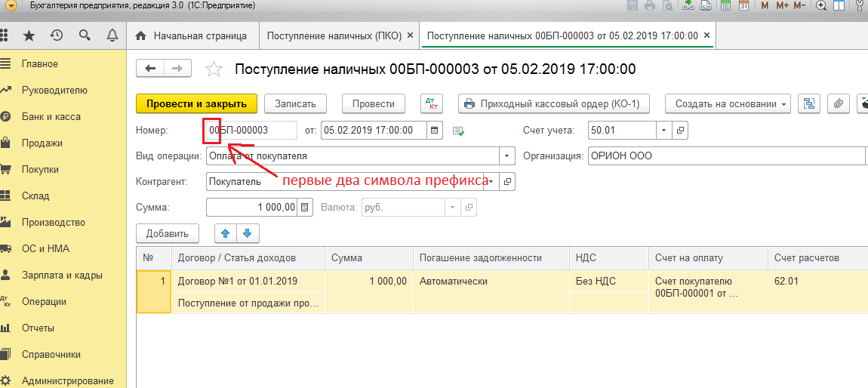
Task: Move selected row up with arrow
Action: click(x=225, y=233)
